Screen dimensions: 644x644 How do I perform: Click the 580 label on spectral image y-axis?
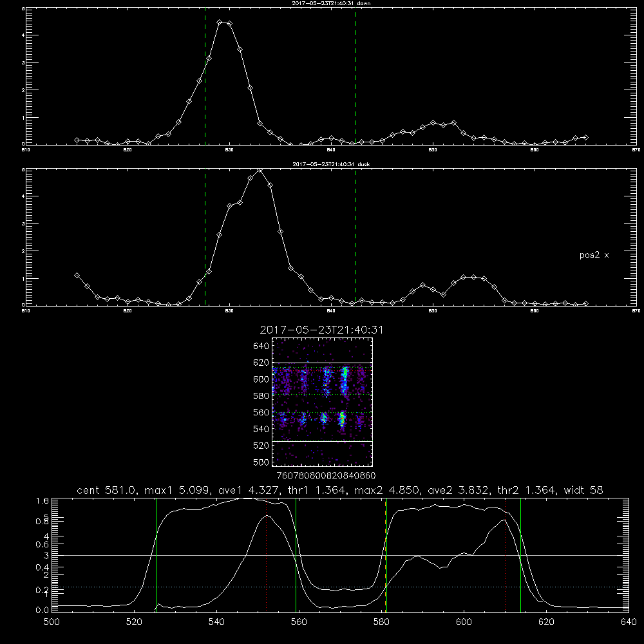tap(261, 396)
